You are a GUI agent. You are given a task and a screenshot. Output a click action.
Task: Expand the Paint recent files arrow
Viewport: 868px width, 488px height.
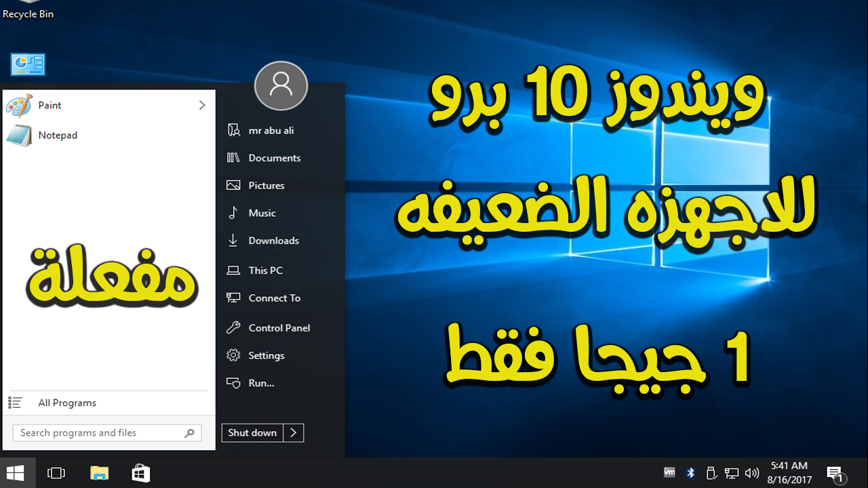pos(201,105)
